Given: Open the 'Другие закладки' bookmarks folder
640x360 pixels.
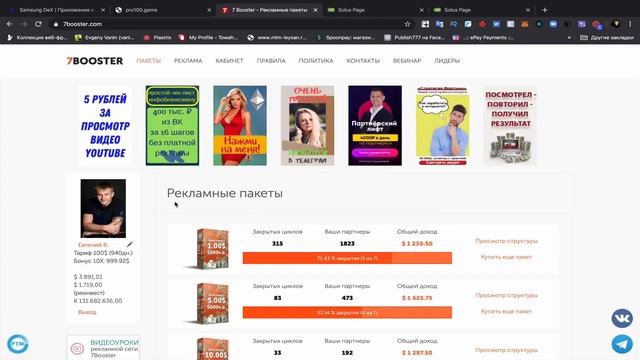Looking at the screenshot, I should 607,38.
